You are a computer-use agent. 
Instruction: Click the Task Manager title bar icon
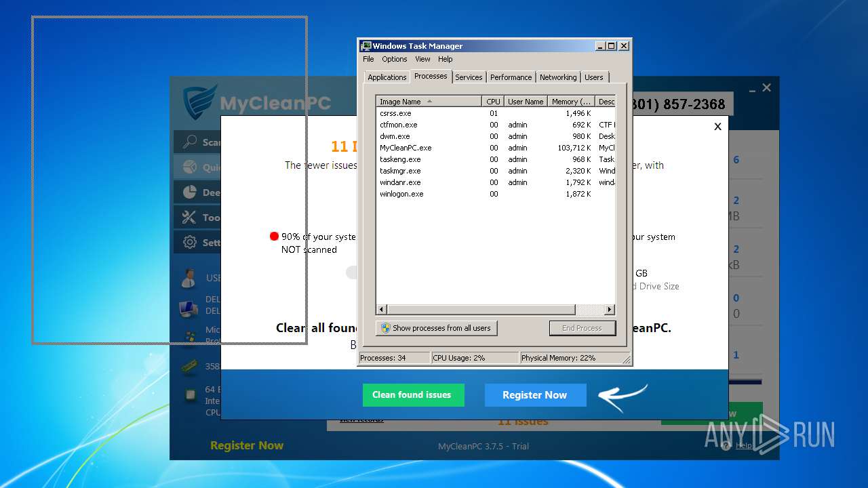pyautogui.click(x=366, y=46)
